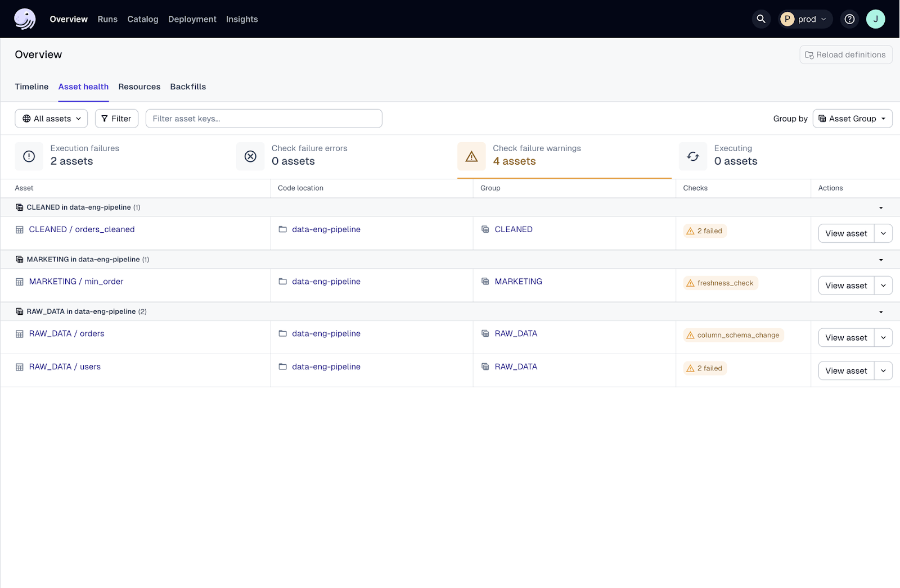Click the Filter button
Viewport: 900px width, 588px height.
pos(116,119)
